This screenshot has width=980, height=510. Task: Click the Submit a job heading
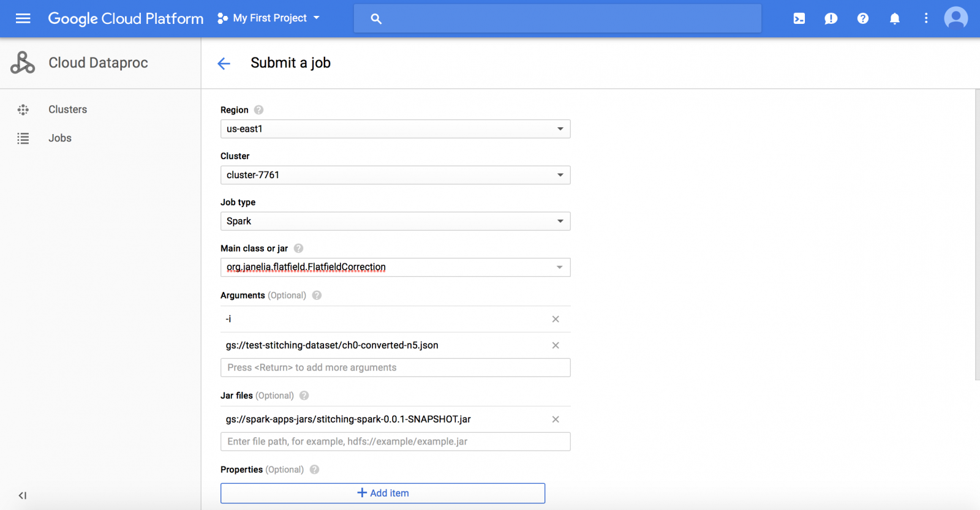click(x=290, y=62)
